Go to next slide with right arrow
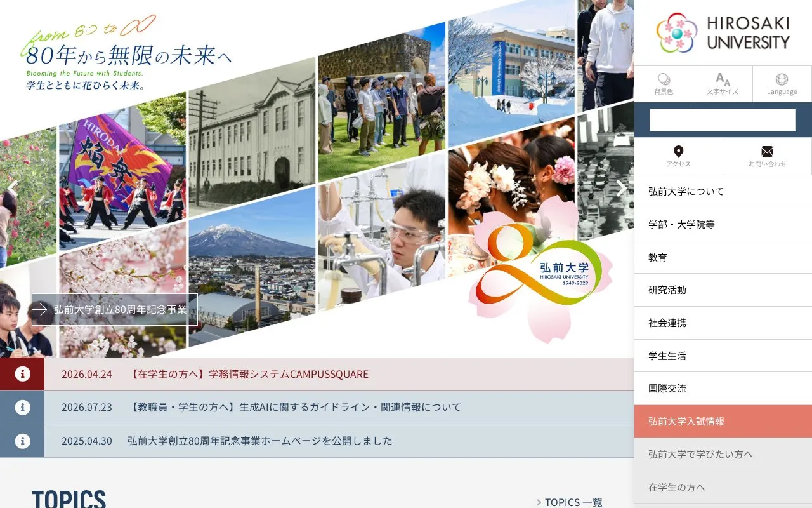 tap(621, 188)
